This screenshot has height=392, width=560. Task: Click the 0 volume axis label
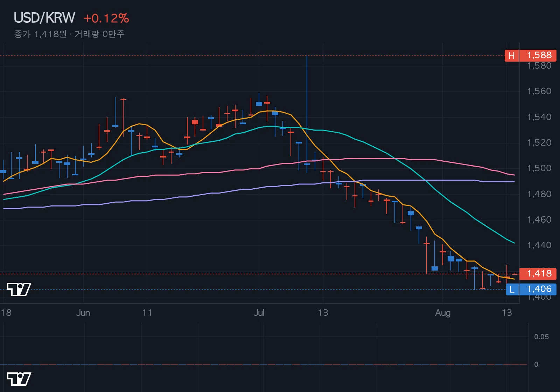pyautogui.click(x=536, y=364)
